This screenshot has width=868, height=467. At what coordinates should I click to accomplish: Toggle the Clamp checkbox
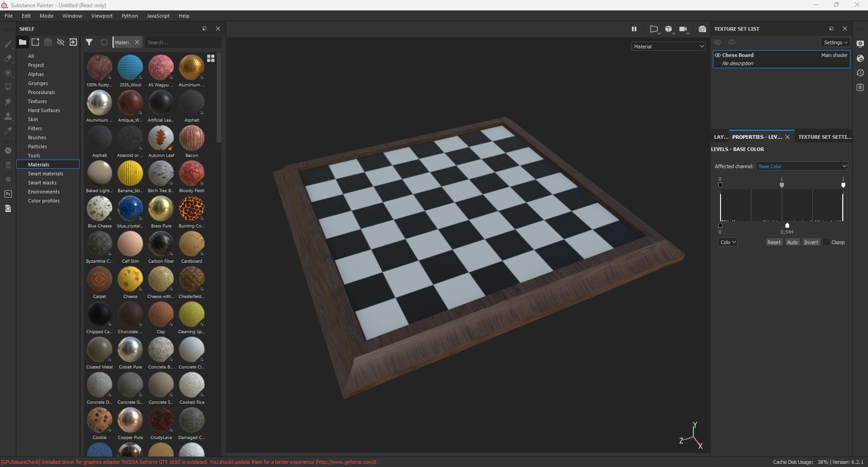tap(826, 242)
